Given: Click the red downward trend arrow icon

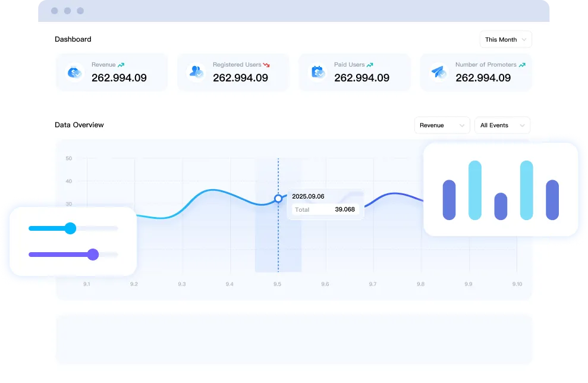Looking at the screenshot, I should pos(266,65).
